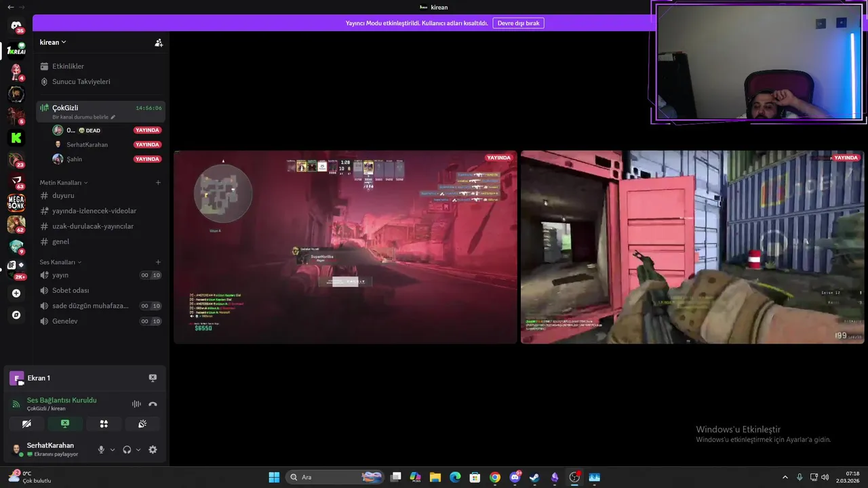Open Windows Start menu

coord(274,477)
